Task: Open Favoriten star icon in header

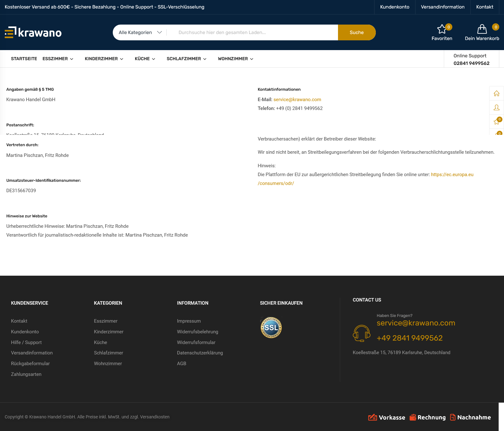Action: click(x=442, y=29)
